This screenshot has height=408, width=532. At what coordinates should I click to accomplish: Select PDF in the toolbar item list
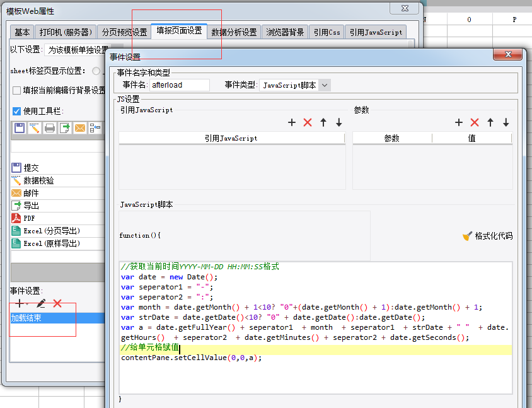tap(58, 218)
